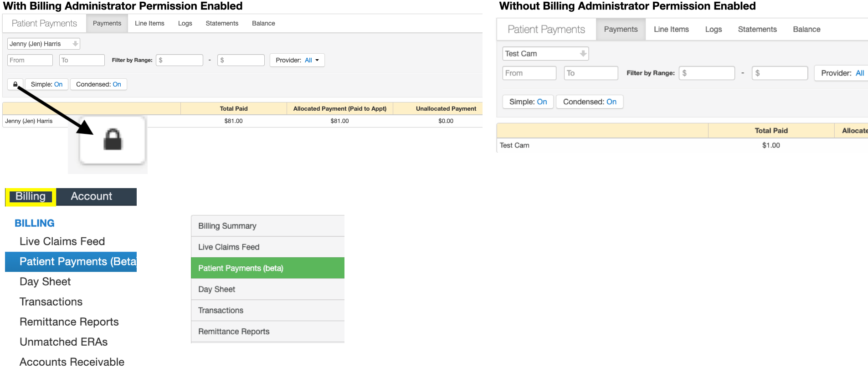Open the Logs tab in right panel

(714, 29)
